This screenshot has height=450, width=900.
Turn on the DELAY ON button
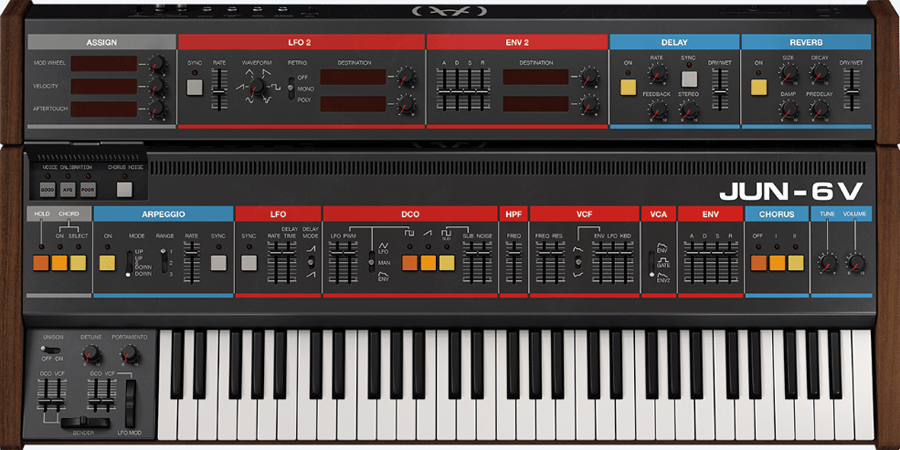(629, 87)
